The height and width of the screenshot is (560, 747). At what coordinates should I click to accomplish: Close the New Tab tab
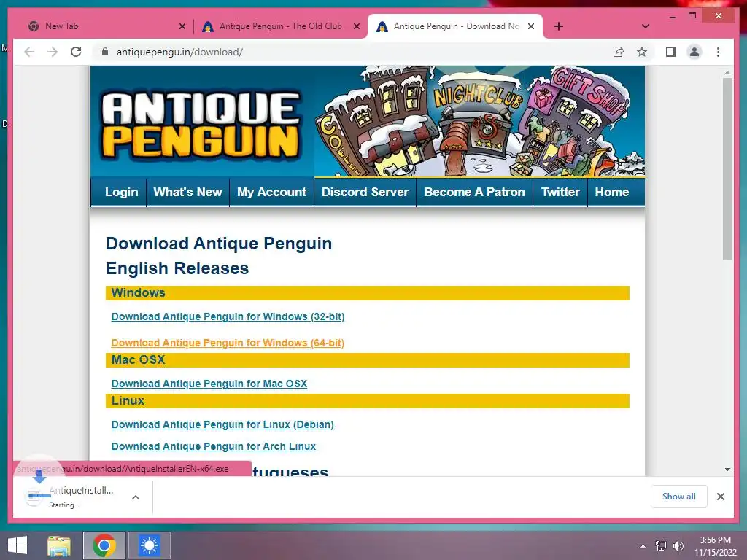pyautogui.click(x=182, y=26)
